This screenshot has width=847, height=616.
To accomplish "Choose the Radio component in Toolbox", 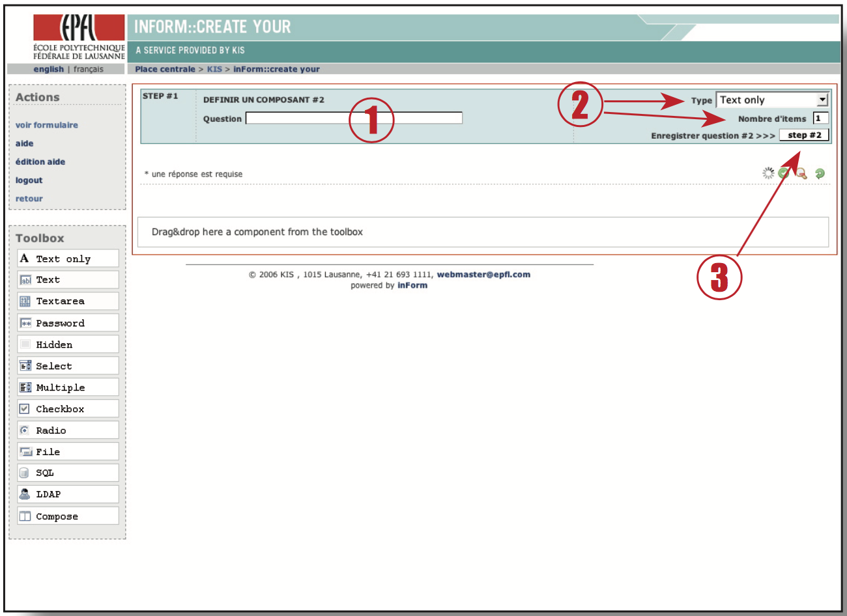I will pyautogui.click(x=68, y=430).
